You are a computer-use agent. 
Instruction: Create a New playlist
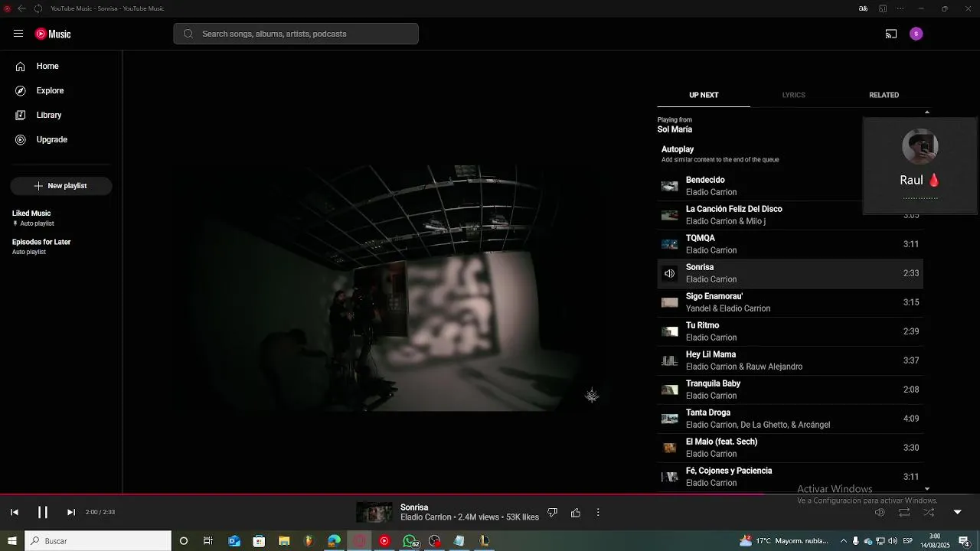(61, 186)
